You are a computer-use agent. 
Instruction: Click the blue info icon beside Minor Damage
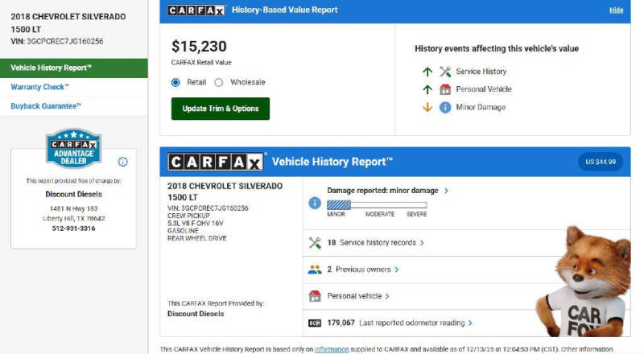tap(445, 107)
